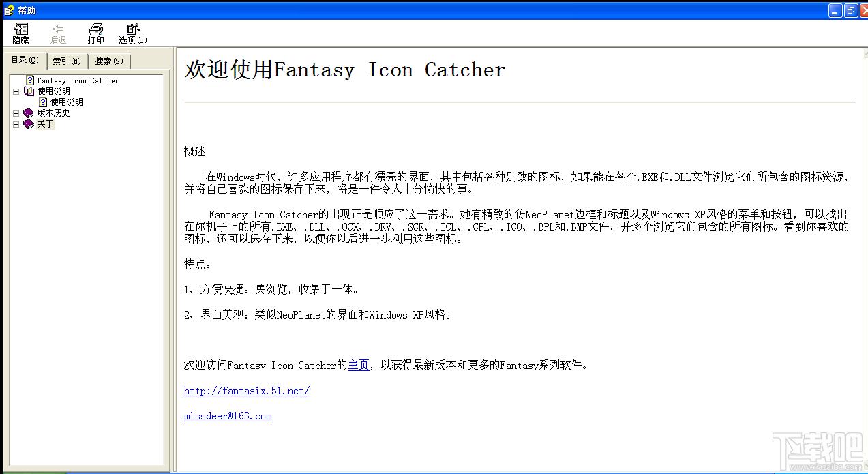Image resolution: width=868 pixels, height=474 pixels.
Task: Select the 目录 (Contents) tab
Action: [x=25, y=61]
